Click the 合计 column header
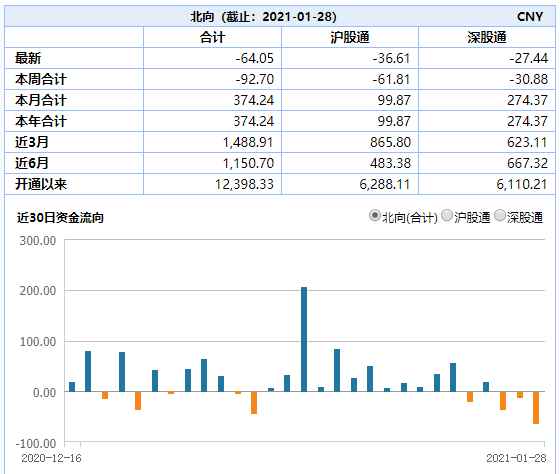This screenshot has height=474, width=560. point(212,37)
